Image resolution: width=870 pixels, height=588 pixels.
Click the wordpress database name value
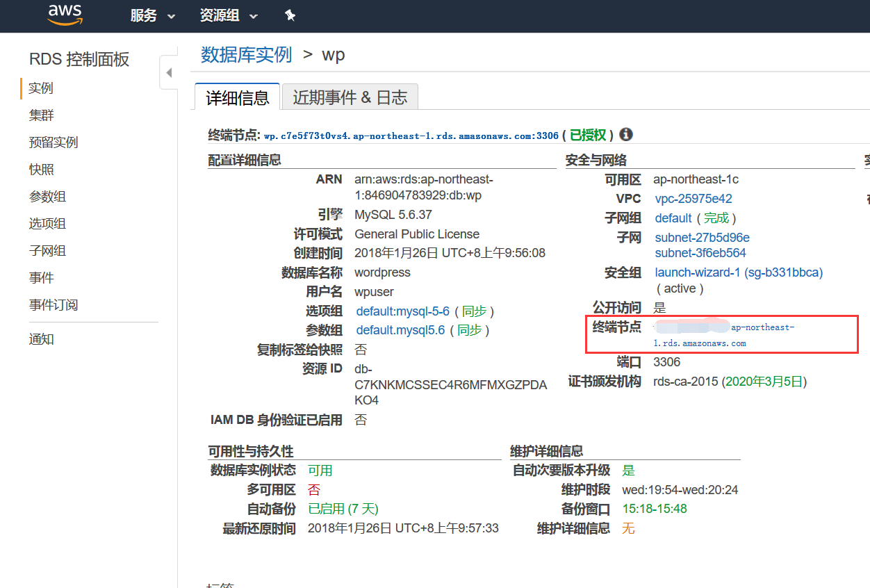pyautogui.click(x=382, y=272)
